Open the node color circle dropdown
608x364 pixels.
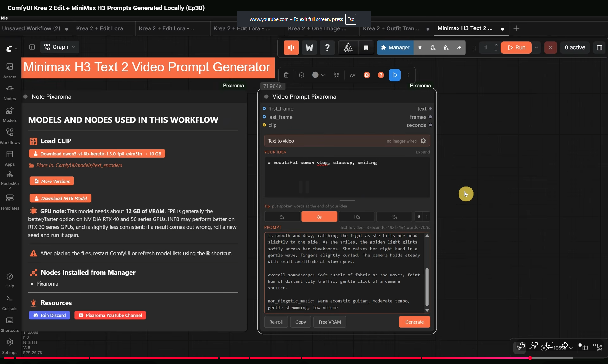tap(318, 75)
